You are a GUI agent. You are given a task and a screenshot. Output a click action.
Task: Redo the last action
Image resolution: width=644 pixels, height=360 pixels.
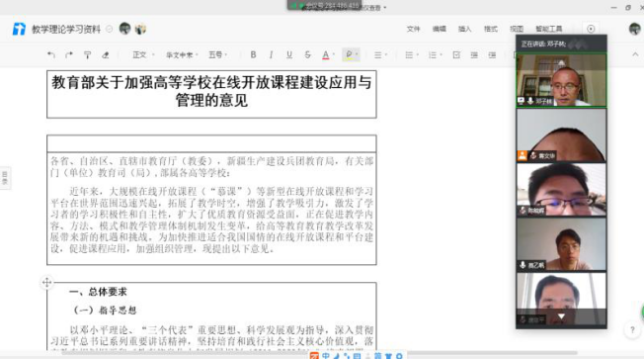point(69,54)
